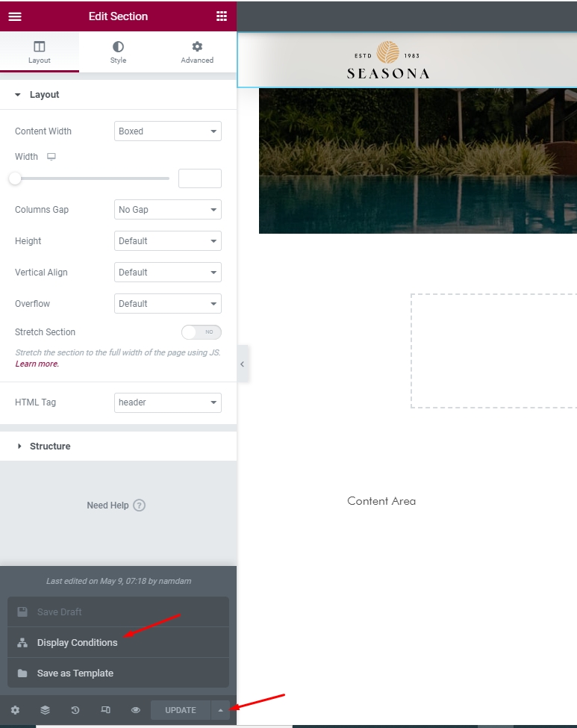Switch to Responsive Mode icon
This screenshot has height=728, width=577.
click(105, 710)
